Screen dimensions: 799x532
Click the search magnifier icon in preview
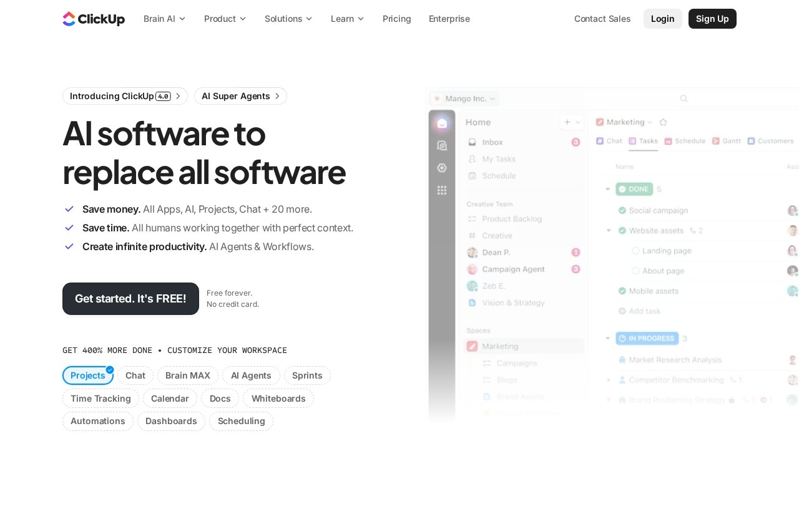[684, 99]
